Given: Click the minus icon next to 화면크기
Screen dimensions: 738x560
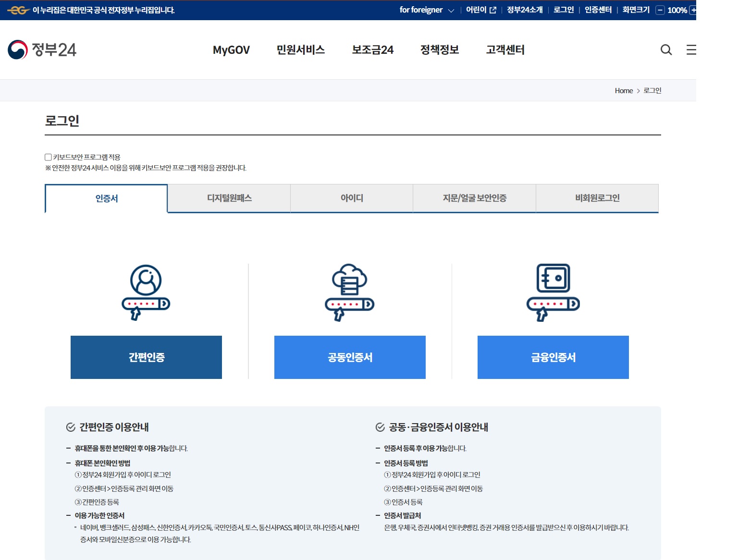Looking at the screenshot, I should point(660,10).
